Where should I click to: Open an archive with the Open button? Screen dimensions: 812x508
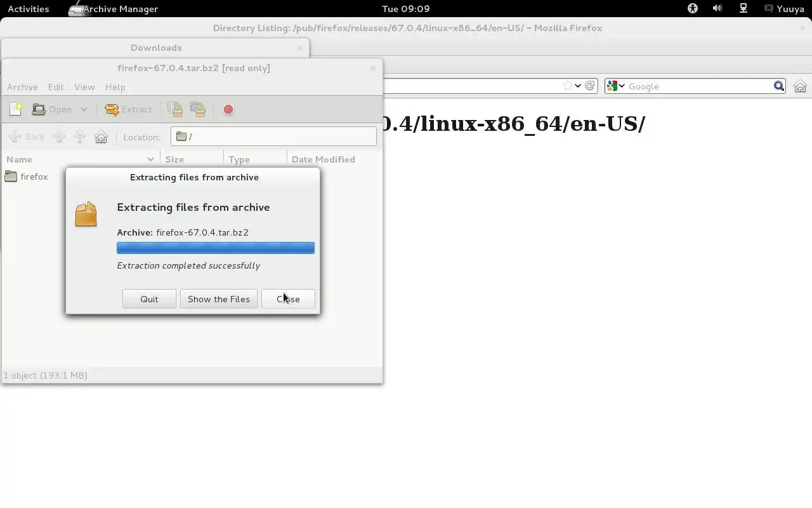pos(53,109)
